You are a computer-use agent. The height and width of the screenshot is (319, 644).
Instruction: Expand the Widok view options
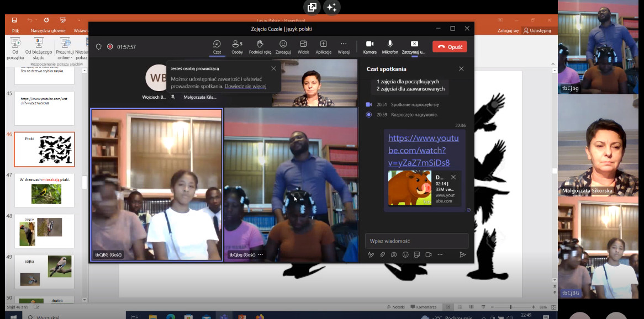pos(303,46)
